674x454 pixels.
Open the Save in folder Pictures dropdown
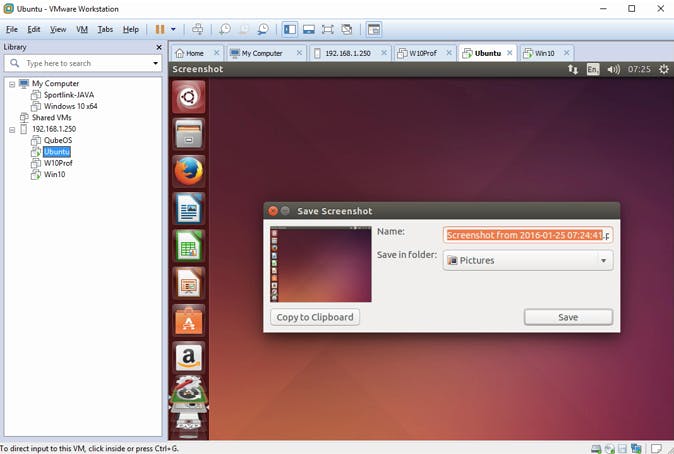click(x=528, y=261)
